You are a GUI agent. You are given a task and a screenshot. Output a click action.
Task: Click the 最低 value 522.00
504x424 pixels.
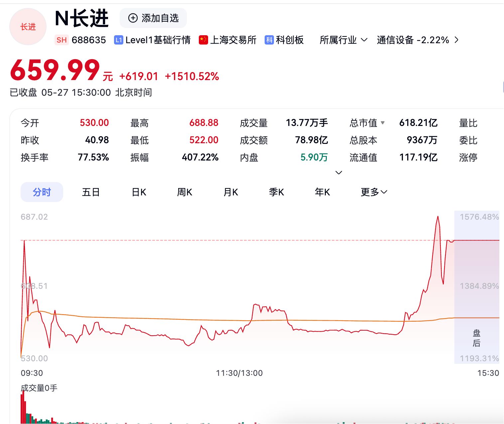click(204, 140)
